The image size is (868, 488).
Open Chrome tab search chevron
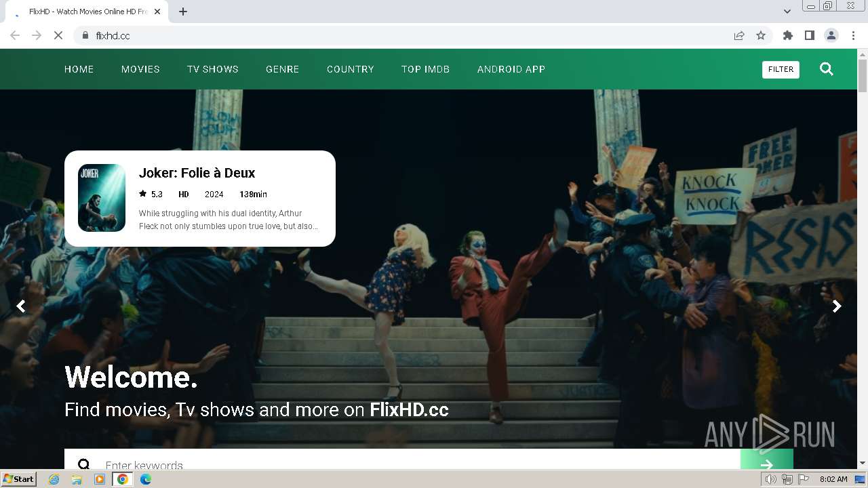click(787, 12)
